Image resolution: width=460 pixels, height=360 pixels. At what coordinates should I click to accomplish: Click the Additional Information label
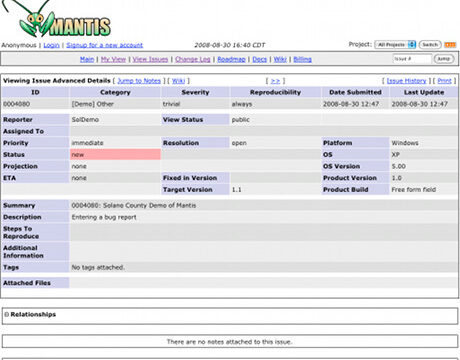tap(23, 252)
